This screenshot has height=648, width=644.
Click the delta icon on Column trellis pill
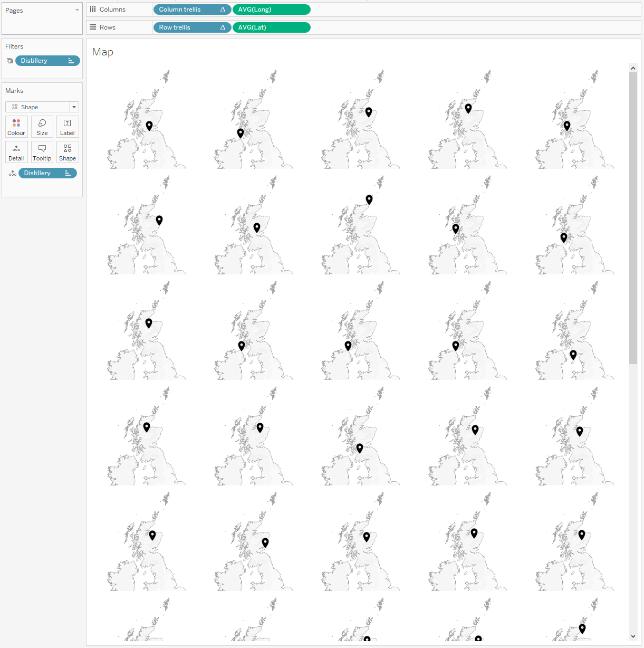click(x=223, y=9)
